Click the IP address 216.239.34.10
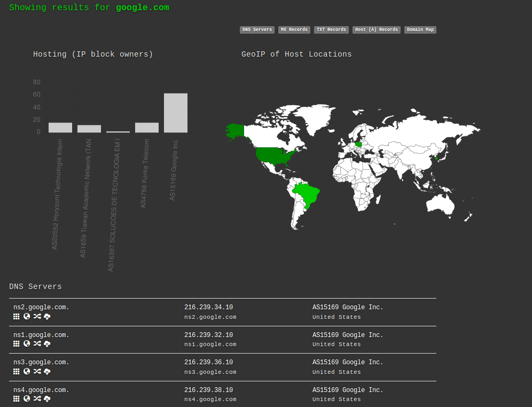Viewport: 532px width, 407px height. (209, 307)
